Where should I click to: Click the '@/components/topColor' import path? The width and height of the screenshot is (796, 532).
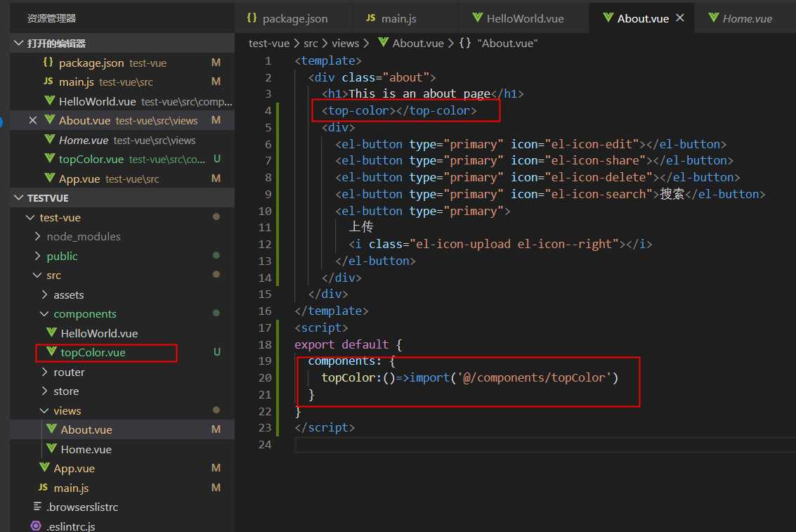534,377
